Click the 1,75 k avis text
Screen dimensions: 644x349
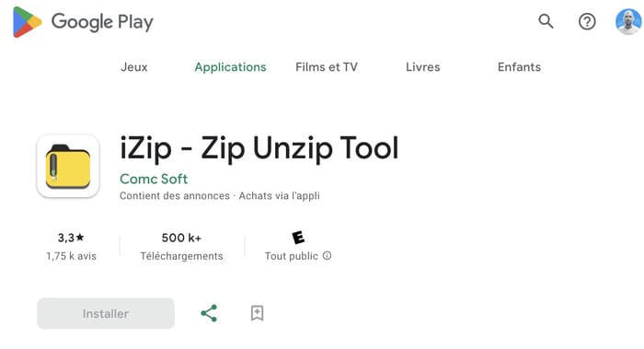pos(71,256)
